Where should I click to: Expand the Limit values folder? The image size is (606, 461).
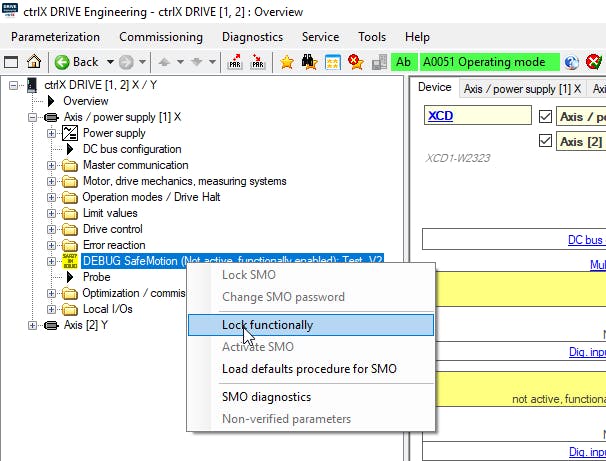[x=51, y=213]
